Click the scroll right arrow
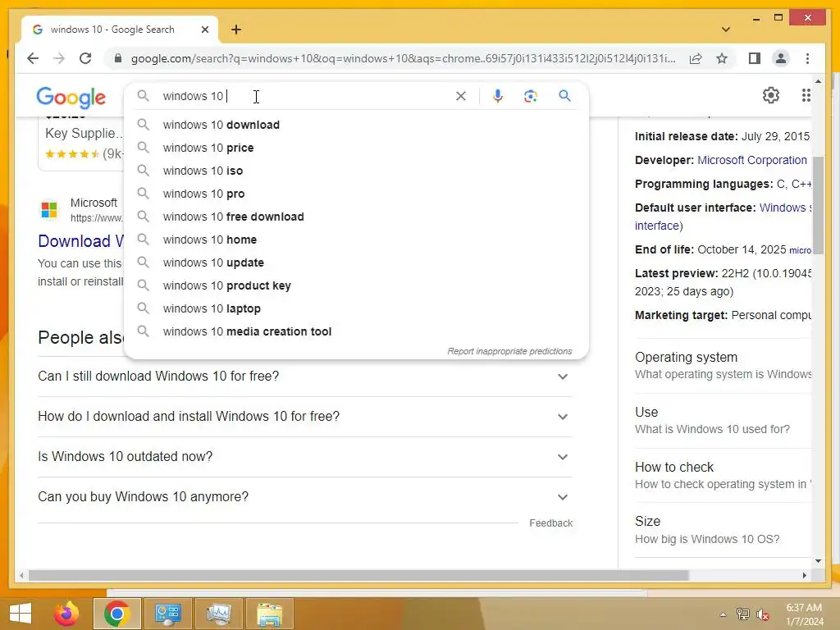840x630 pixels. (804, 575)
